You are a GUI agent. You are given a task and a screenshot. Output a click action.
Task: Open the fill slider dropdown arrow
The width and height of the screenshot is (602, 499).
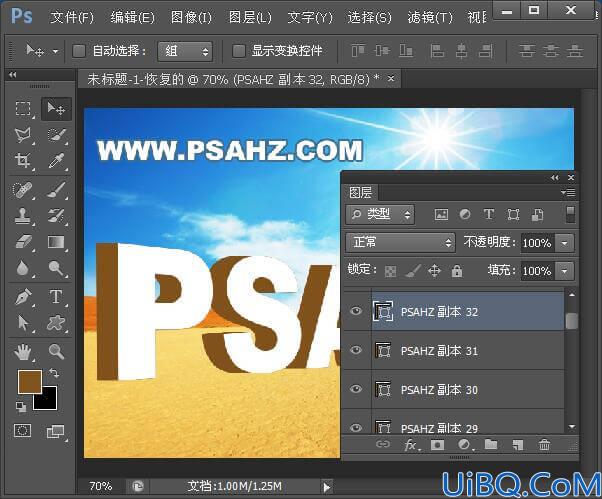564,271
